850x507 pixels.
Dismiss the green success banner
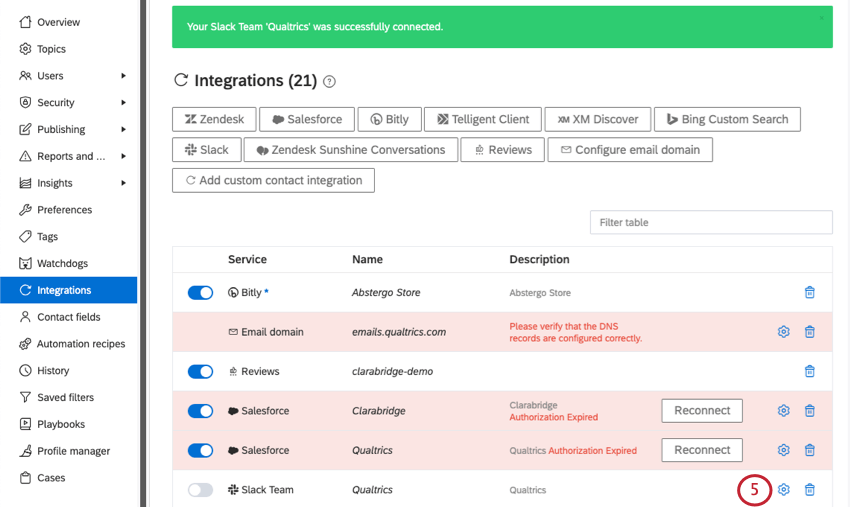822,18
